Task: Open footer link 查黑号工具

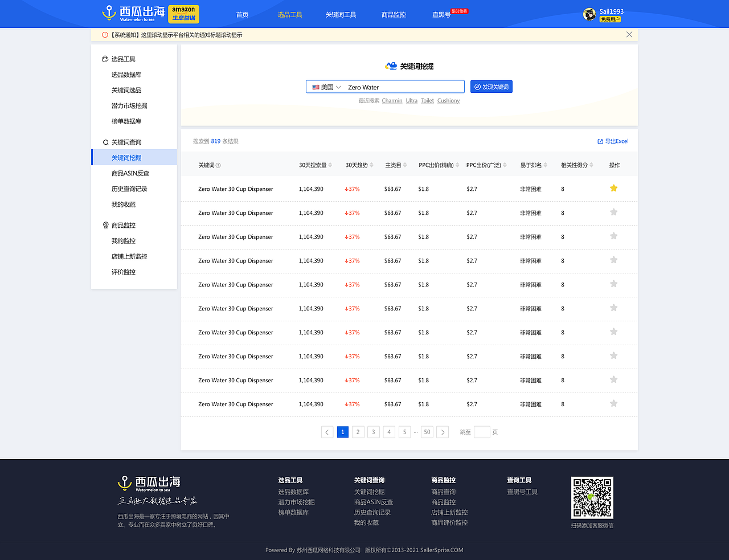Action: (x=522, y=492)
